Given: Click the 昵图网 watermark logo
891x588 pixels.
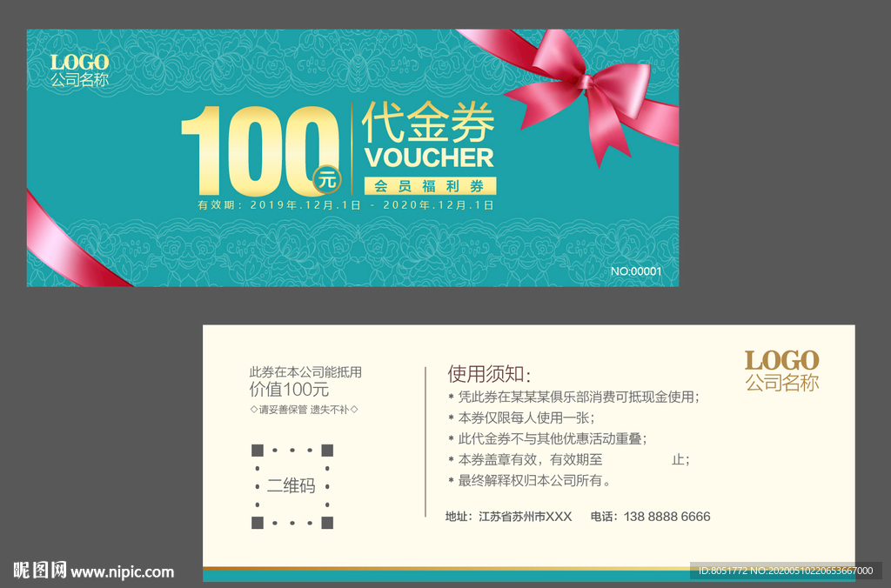Looking at the screenshot, I should pyautogui.click(x=41, y=570).
